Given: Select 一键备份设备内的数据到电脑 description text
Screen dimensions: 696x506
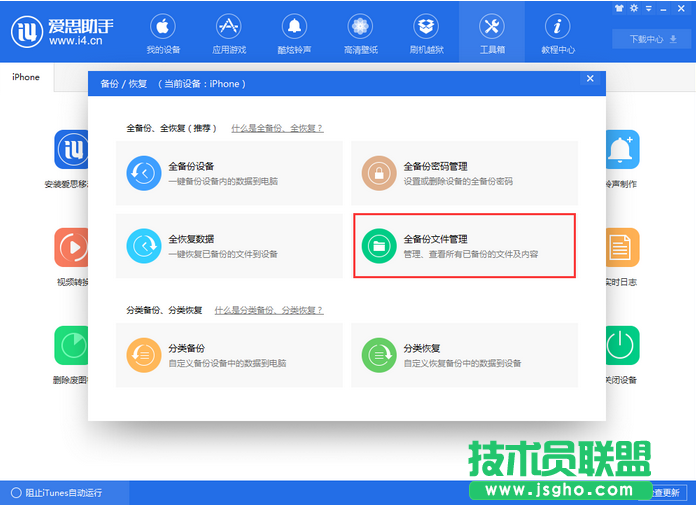Looking at the screenshot, I should tap(223, 181).
